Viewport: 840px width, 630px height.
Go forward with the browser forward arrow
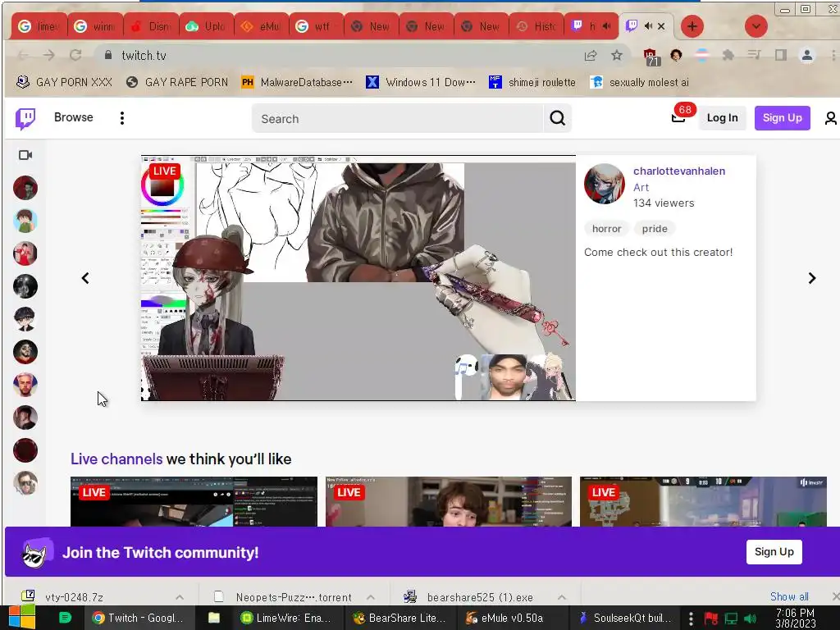(48, 55)
